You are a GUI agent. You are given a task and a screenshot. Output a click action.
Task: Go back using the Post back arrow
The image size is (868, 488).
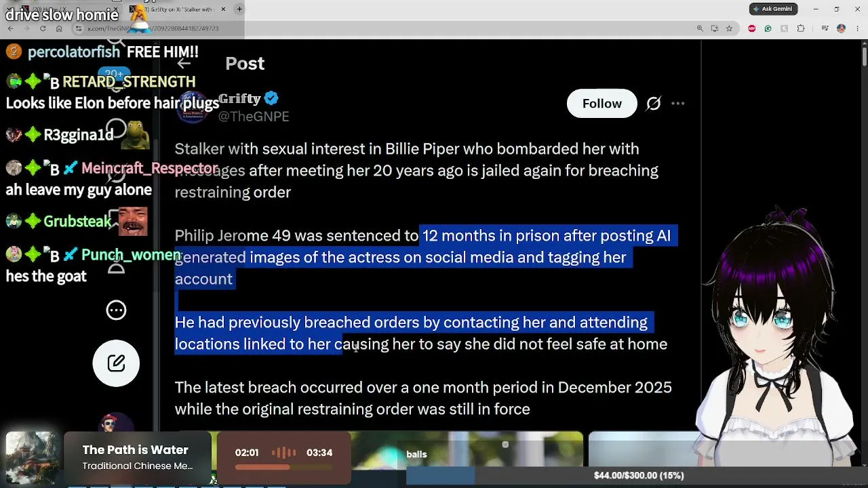click(x=184, y=64)
